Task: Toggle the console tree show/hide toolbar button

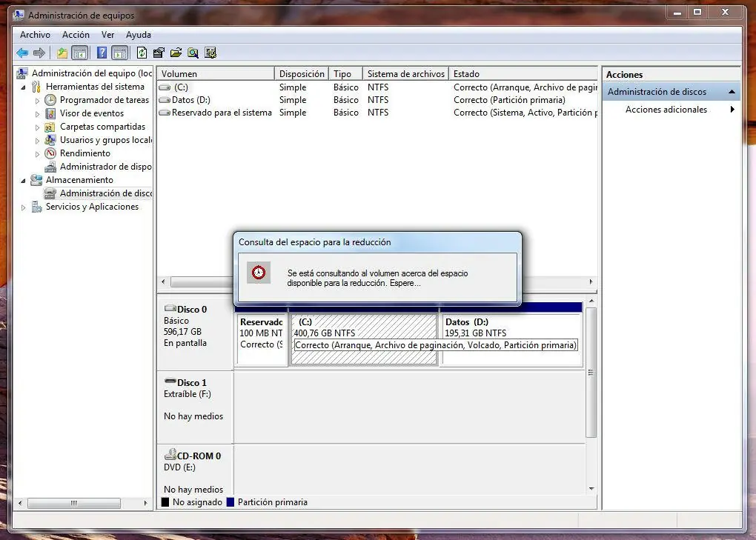Action: 79,53
